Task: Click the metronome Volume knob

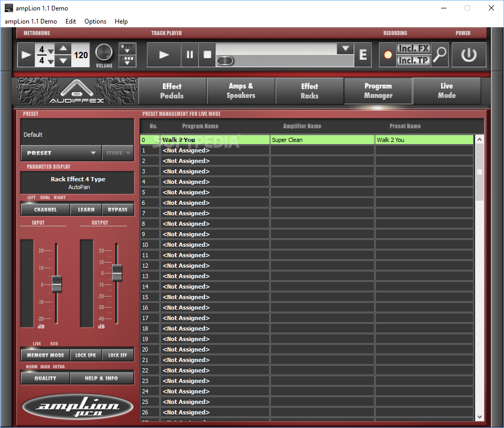Action: 104,52
